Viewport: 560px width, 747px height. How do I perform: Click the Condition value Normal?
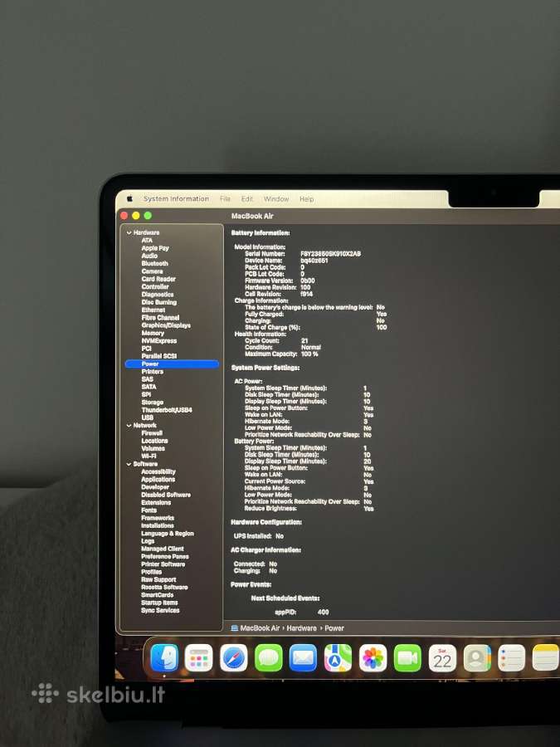311,347
